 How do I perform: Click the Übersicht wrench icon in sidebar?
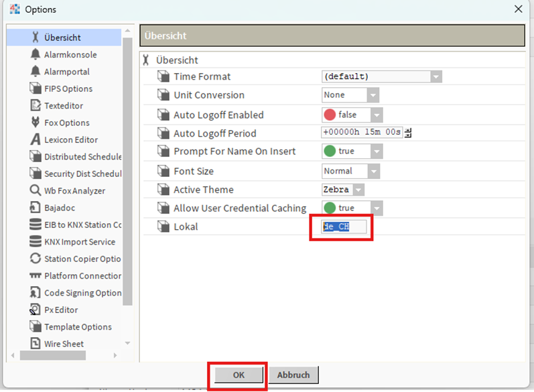tap(35, 37)
